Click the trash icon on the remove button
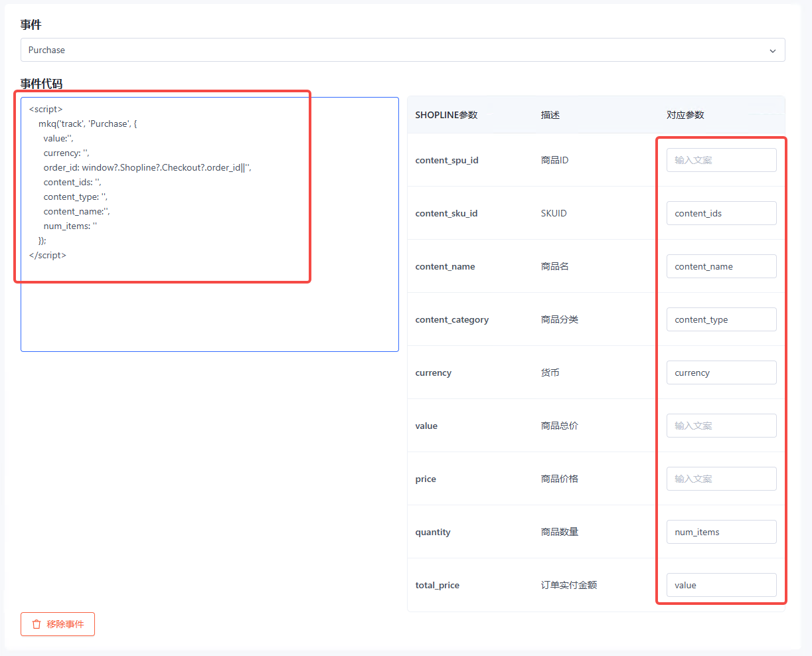 pos(37,624)
